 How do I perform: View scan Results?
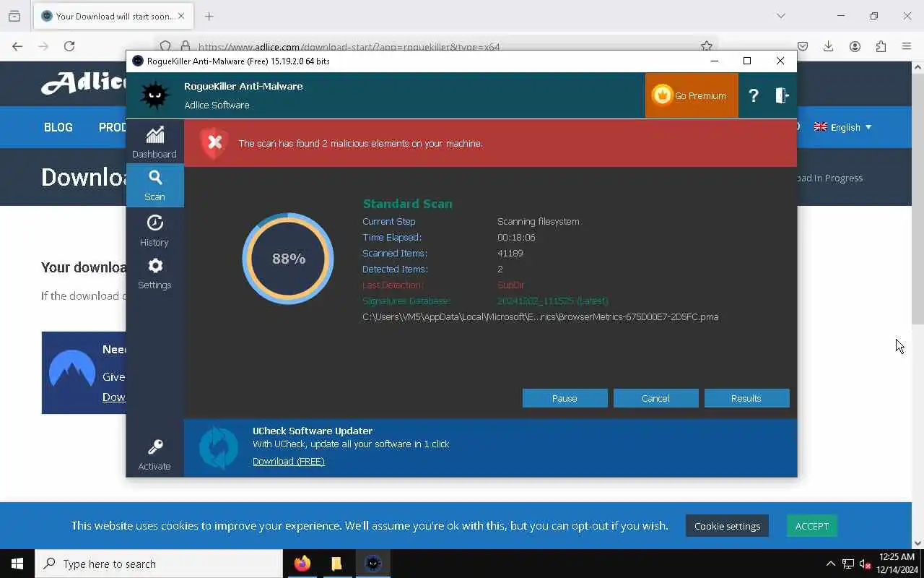click(x=746, y=398)
